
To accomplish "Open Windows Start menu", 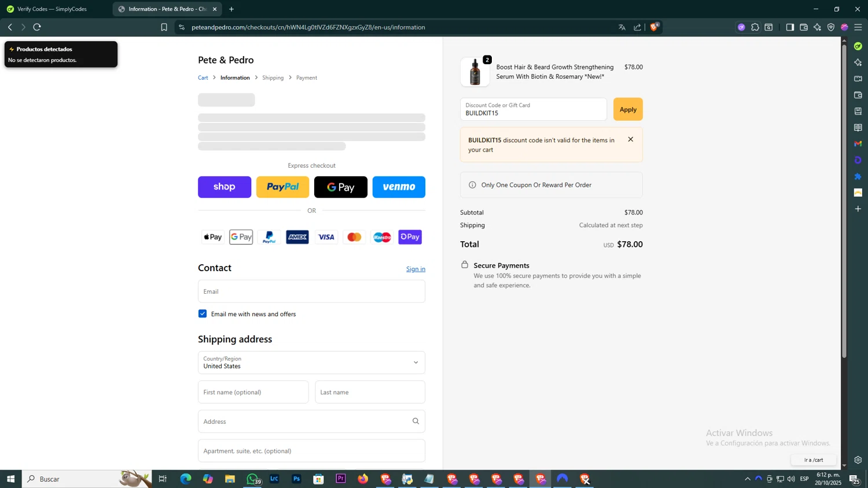I will pos(10,479).
